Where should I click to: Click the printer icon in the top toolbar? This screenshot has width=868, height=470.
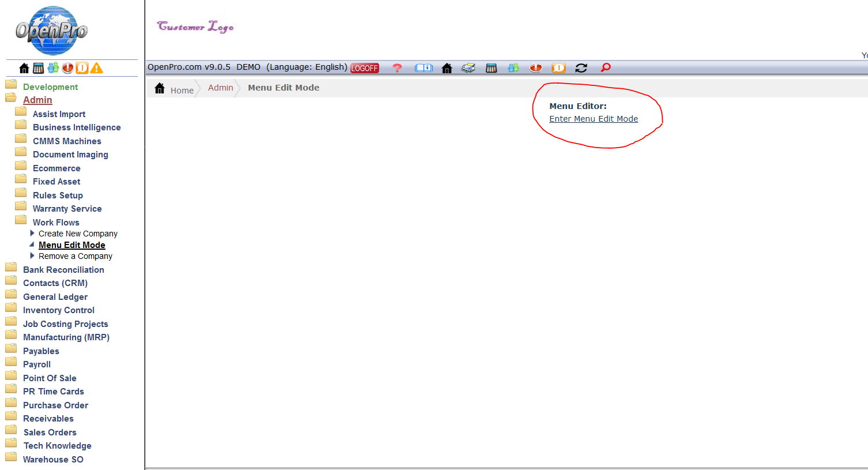click(468, 68)
